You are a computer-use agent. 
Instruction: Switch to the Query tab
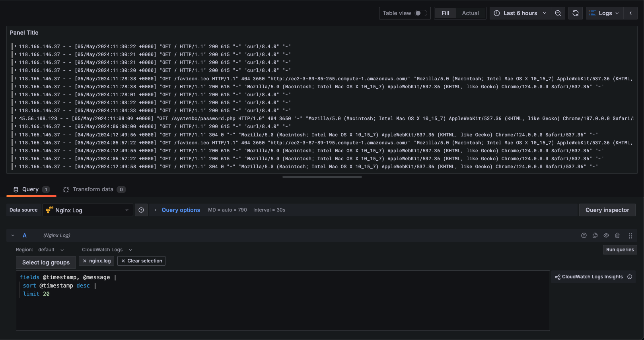31,189
